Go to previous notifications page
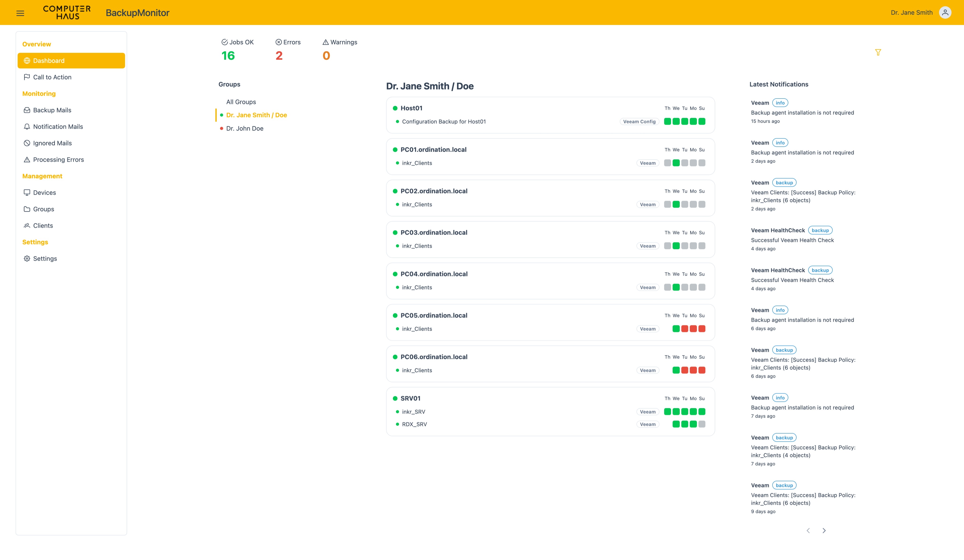The image size is (964, 560). click(x=808, y=531)
